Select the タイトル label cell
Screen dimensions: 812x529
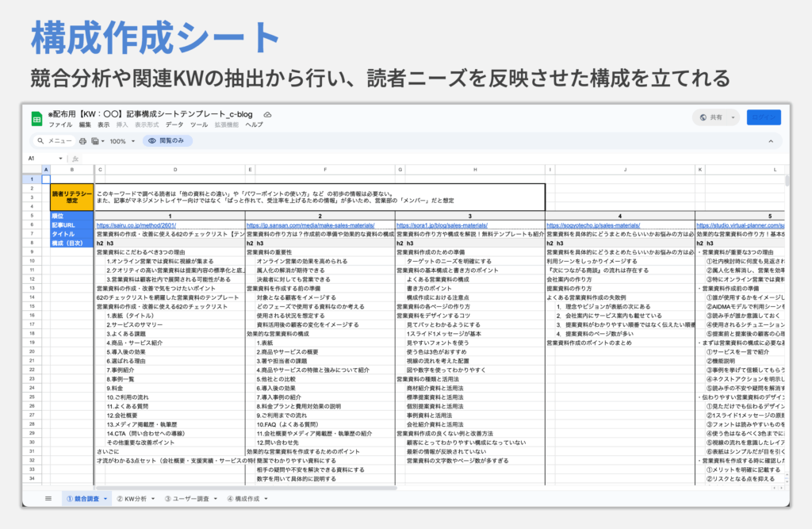click(72, 234)
